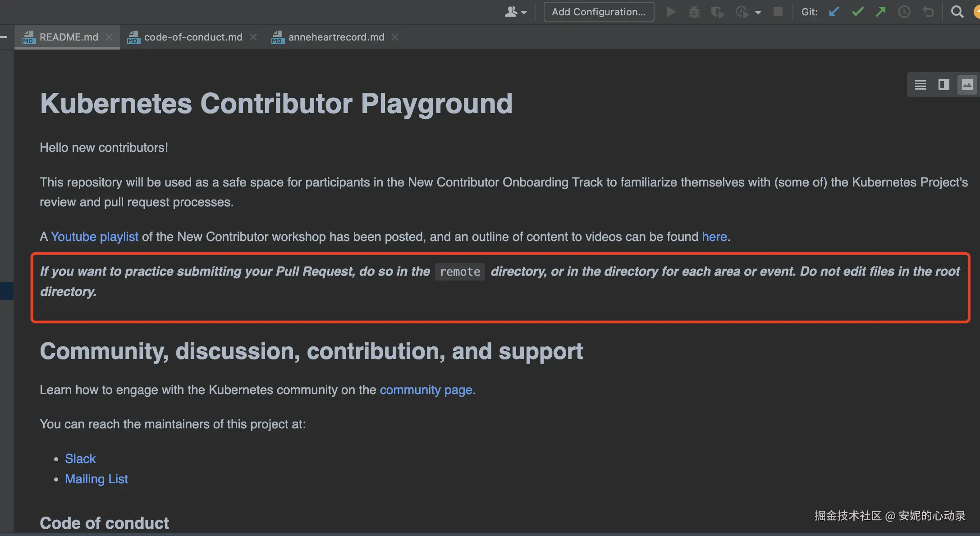980x536 pixels.
Task: Open Search Everywhere magnifier icon
Action: point(957,12)
